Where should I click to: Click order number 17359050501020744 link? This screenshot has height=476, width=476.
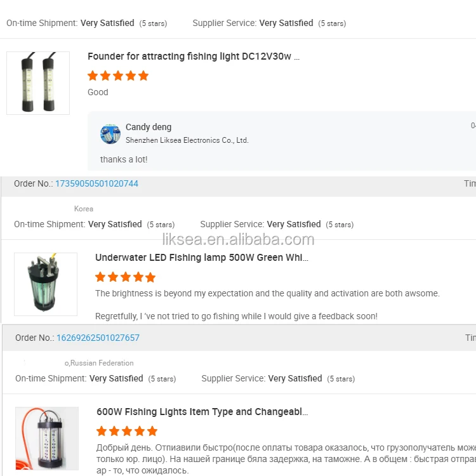click(96, 183)
